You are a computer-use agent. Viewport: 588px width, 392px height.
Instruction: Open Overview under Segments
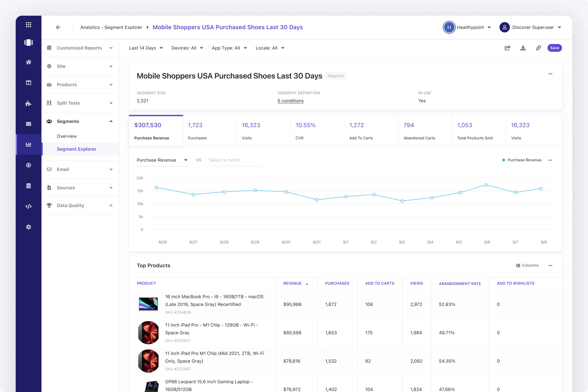(x=67, y=136)
